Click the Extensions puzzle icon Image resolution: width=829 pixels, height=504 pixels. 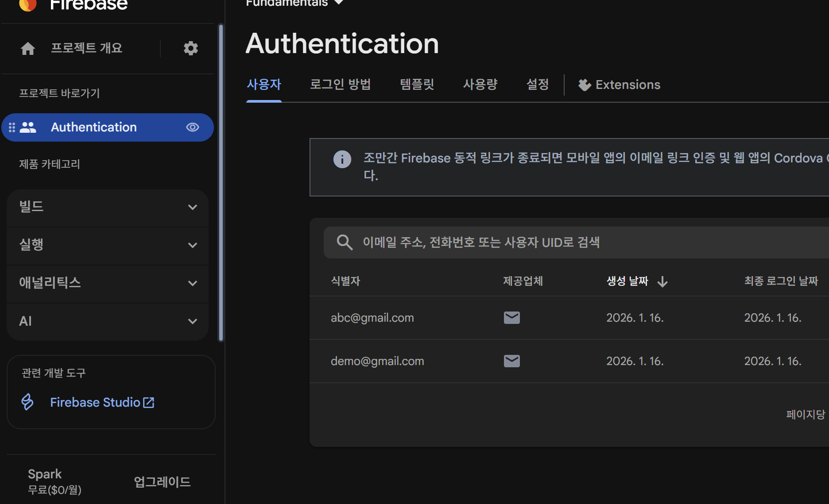(585, 85)
